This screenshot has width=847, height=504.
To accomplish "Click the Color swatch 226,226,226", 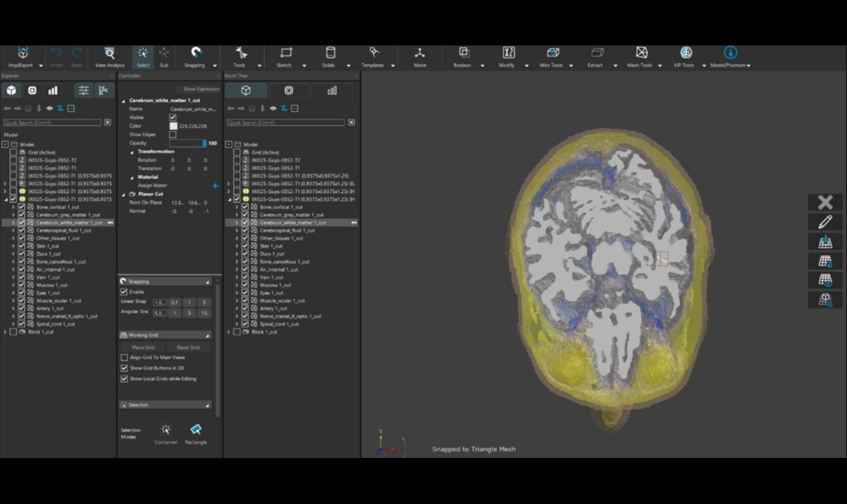I will [174, 125].
